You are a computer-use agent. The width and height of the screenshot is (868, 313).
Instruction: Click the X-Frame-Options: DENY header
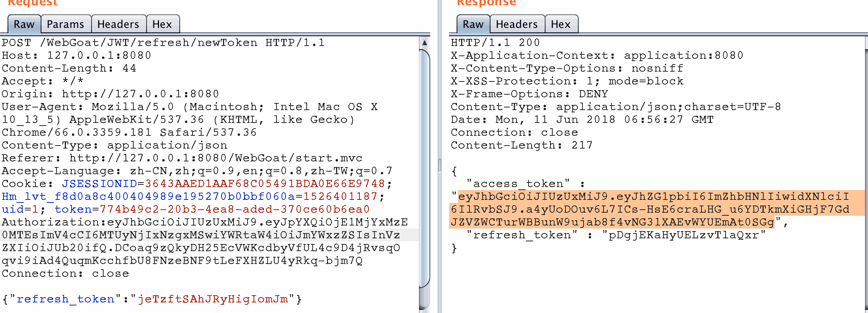[x=529, y=94]
